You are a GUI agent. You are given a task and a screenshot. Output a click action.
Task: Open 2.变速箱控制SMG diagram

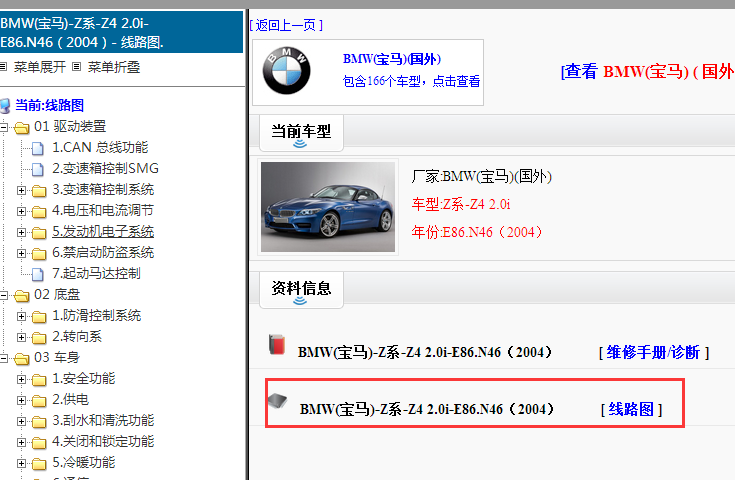click(x=105, y=168)
